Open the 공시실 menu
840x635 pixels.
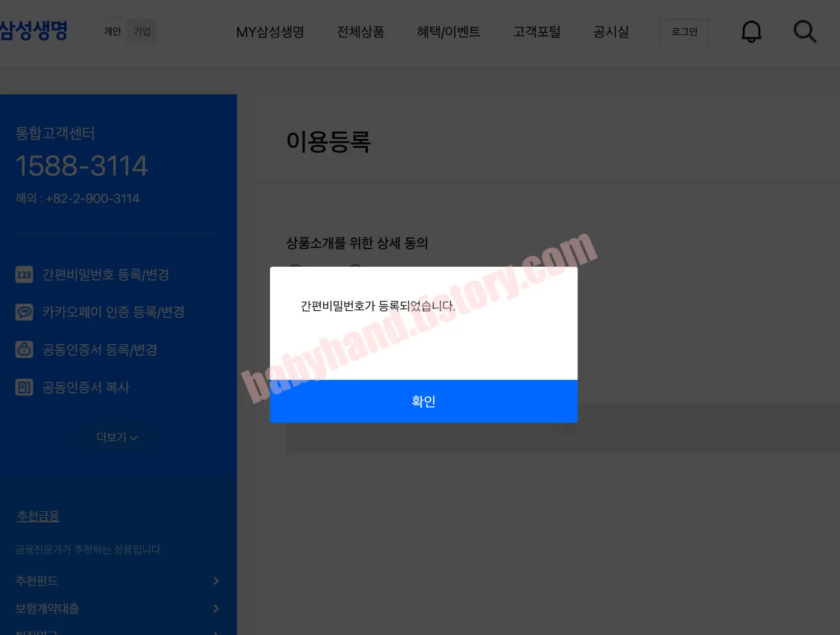click(611, 32)
